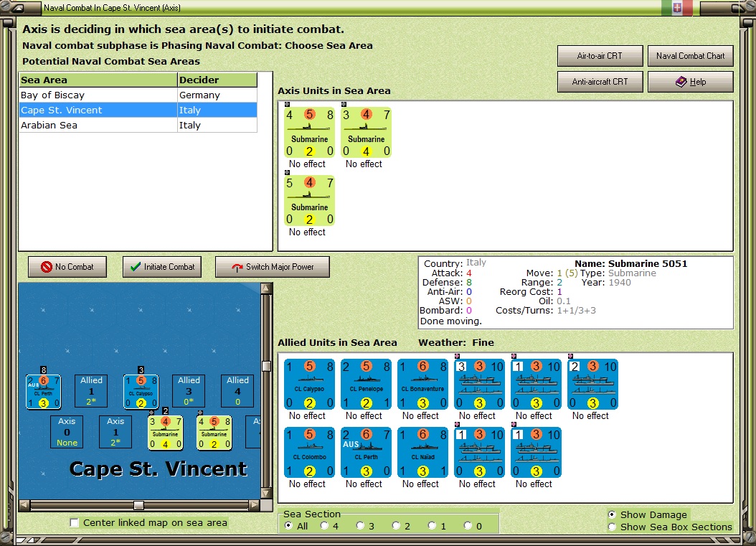The height and width of the screenshot is (546, 756).
Task: Select the CL Naiad cruiser unit
Action: (422, 453)
